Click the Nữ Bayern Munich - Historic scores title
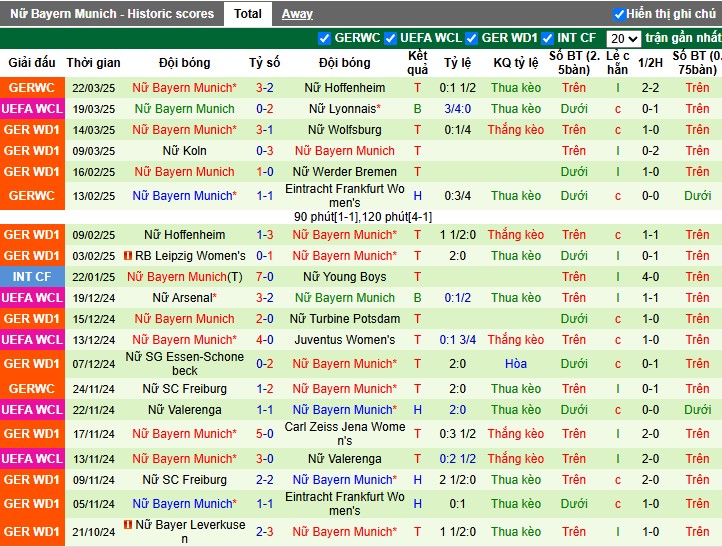The height and width of the screenshot is (547, 722). 112,14
